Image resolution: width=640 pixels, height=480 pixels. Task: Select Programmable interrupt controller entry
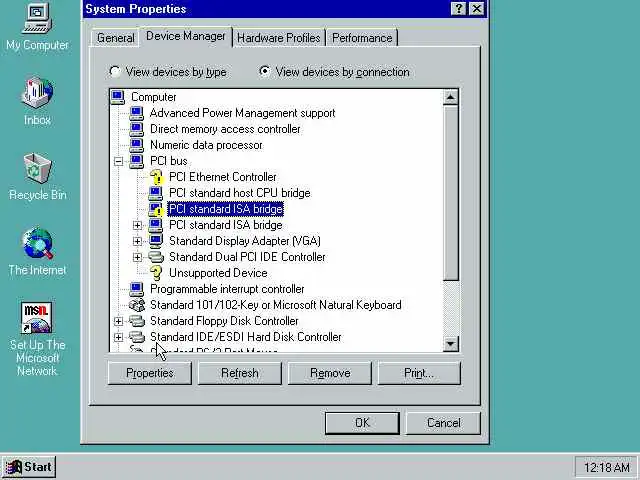point(227,289)
